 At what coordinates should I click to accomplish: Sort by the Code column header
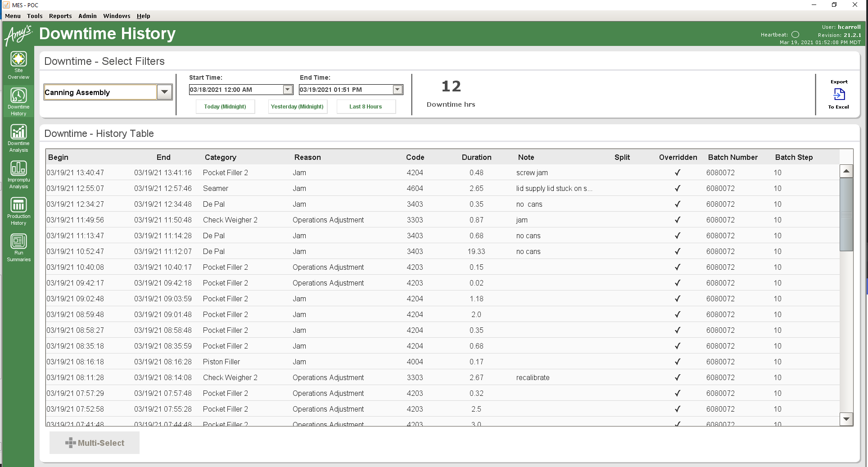pyautogui.click(x=415, y=157)
